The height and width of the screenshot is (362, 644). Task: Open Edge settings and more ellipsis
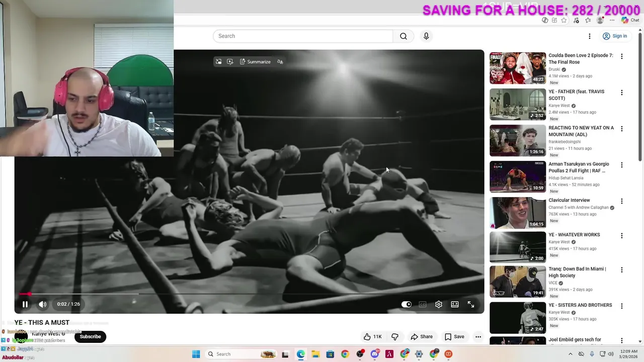click(612, 20)
